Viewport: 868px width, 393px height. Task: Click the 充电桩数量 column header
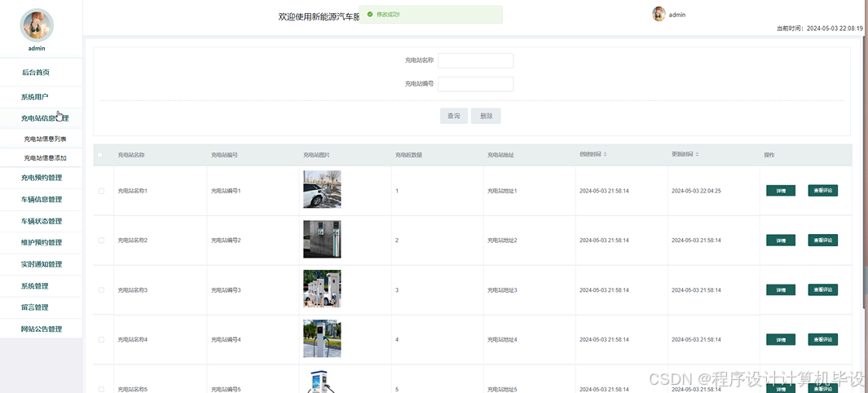coord(409,155)
